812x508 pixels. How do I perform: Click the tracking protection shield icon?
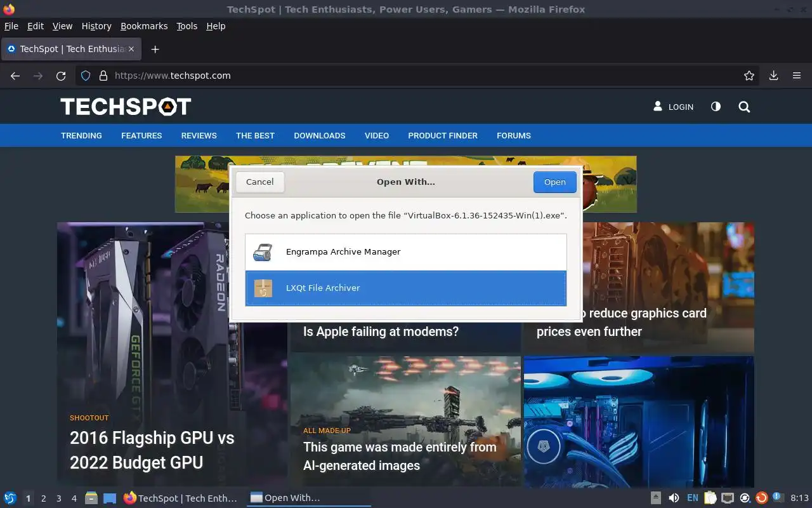pos(86,76)
